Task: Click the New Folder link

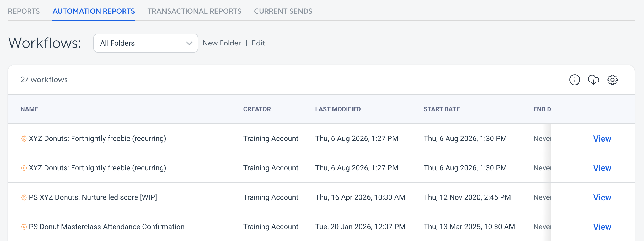Action: click(x=222, y=43)
